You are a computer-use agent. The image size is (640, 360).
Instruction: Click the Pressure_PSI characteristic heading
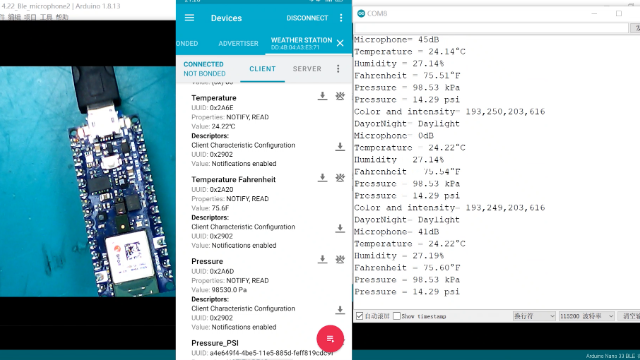pos(215,343)
